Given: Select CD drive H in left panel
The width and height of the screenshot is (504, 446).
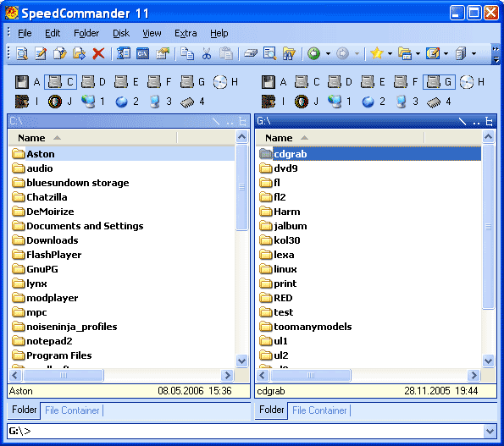Looking at the screenshot, I should tap(225, 82).
